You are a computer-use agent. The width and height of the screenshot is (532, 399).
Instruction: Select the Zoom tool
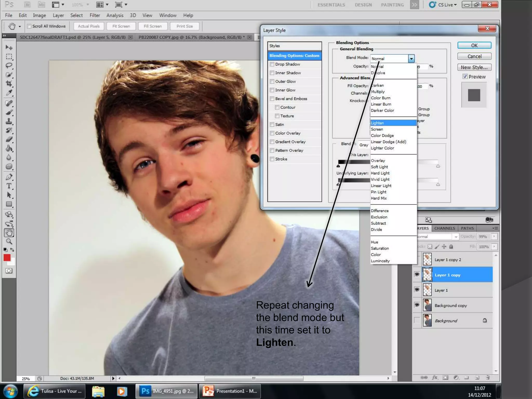(9, 241)
